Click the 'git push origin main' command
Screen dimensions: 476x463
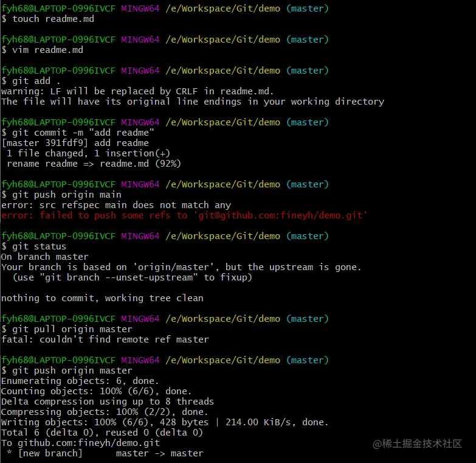[x=61, y=195]
